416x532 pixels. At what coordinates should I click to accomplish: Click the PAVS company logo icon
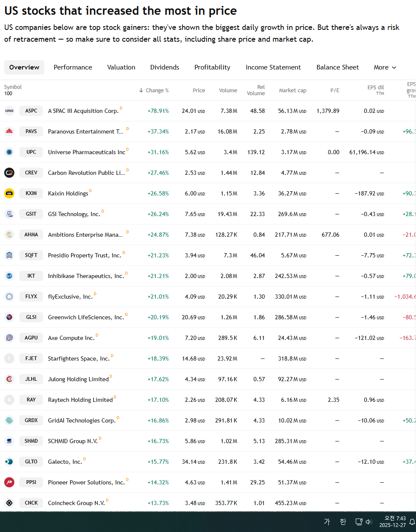pos(9,131)
